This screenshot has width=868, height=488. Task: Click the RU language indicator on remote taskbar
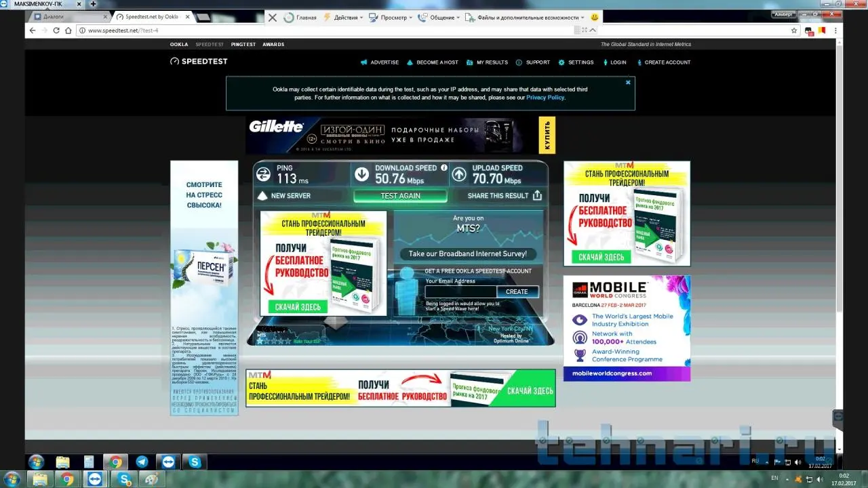(x=755, y=462)
